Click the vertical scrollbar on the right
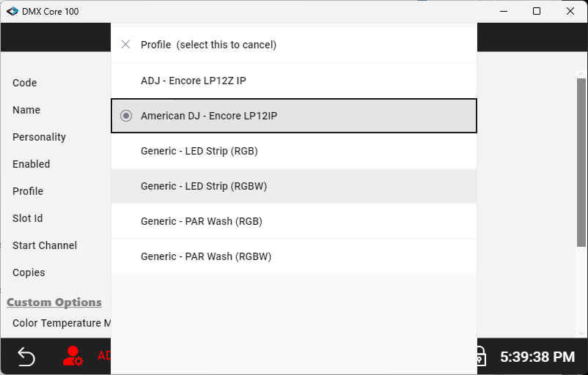This screenshot has height=375, width=588. tap(581, 161)
